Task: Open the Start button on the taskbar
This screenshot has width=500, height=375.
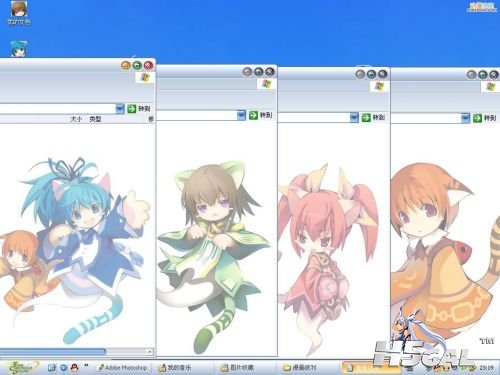Action: coord(21,367)
